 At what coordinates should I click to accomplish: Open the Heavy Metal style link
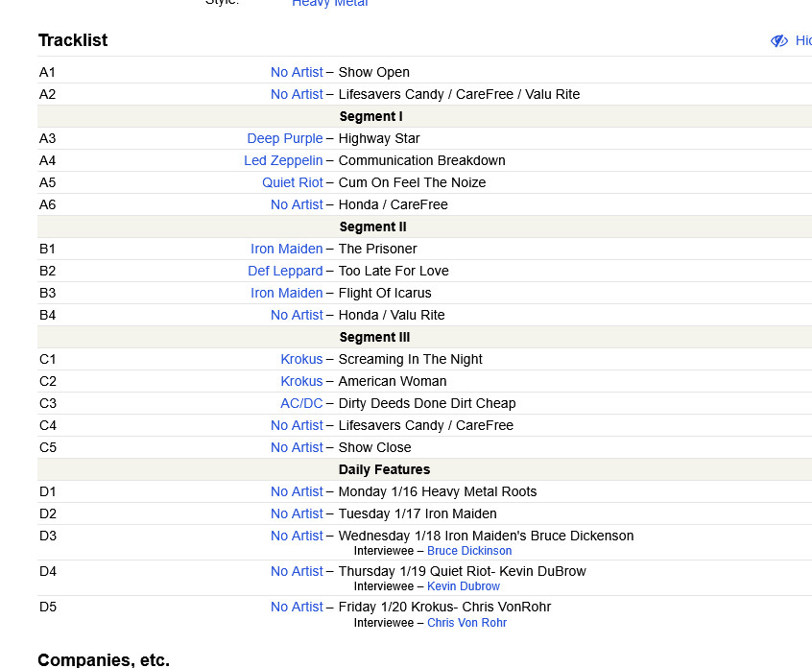point(330,3)
